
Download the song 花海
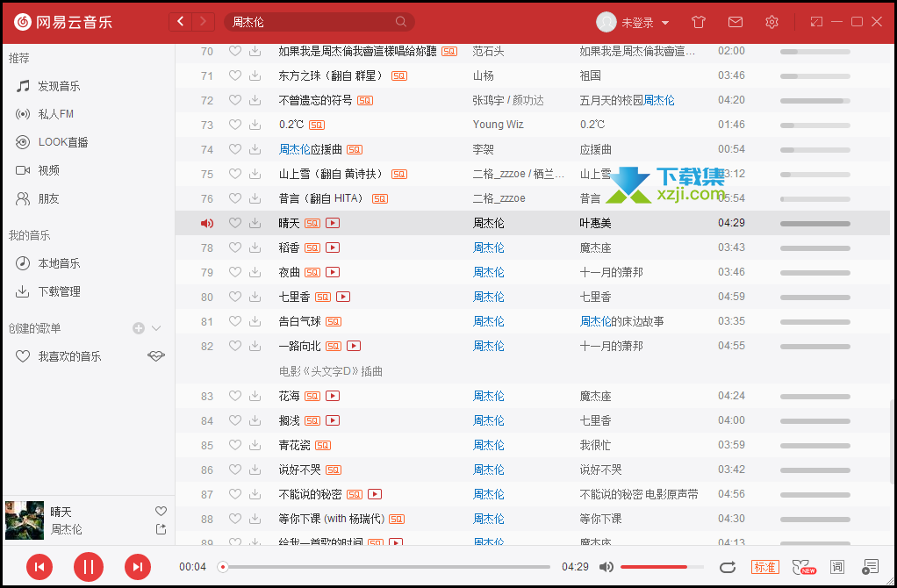click(x=255, y=395)
